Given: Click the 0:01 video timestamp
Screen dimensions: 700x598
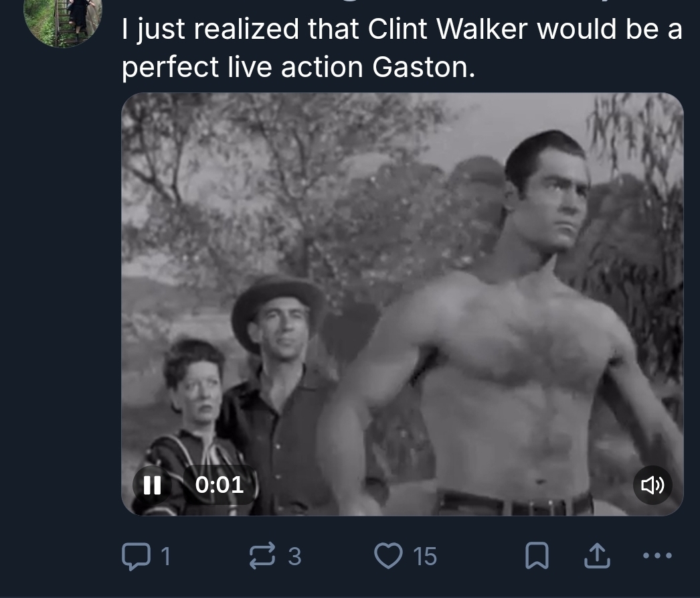Looking at the screenshot, I should (220, 485).
